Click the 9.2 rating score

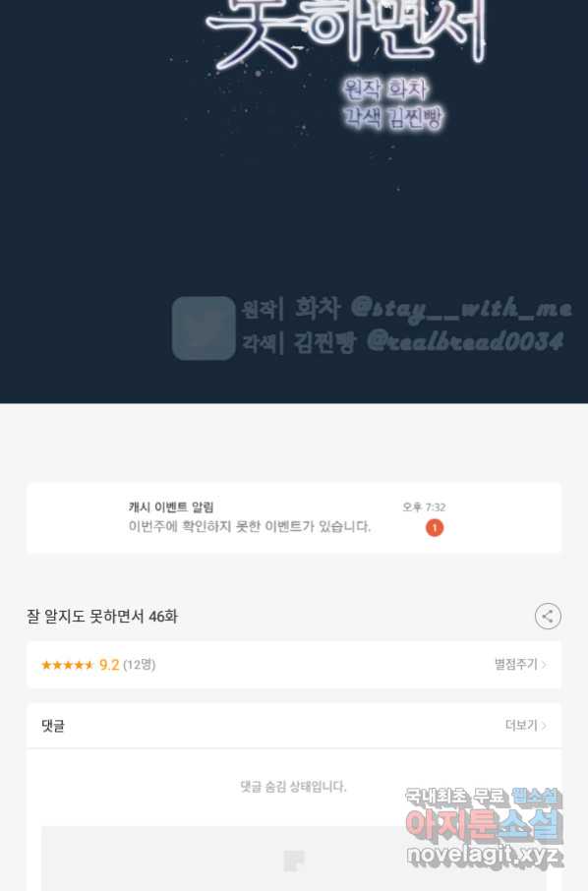[x=109, y=665]
